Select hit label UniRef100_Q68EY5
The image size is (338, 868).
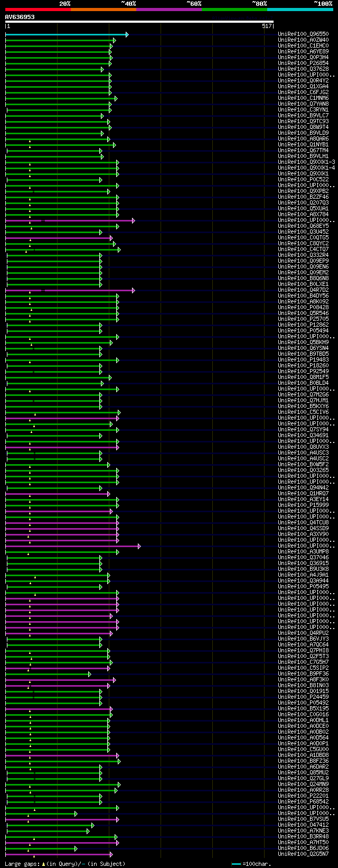(303, 226)
